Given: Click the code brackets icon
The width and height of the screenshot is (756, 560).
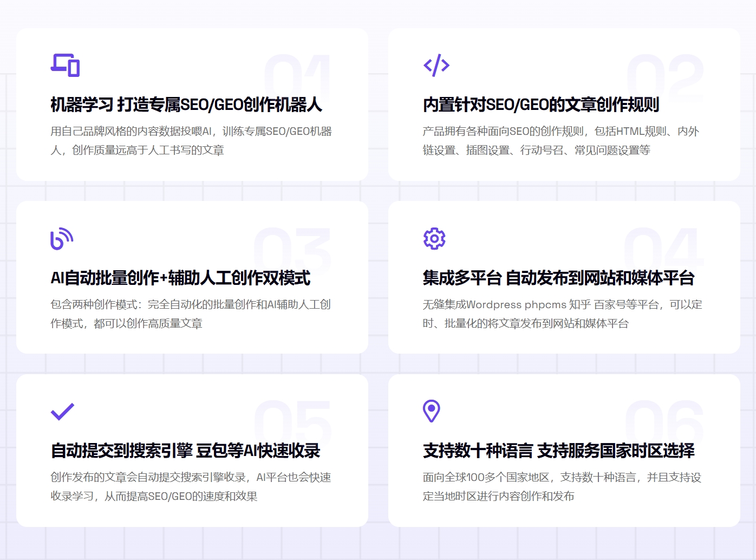Looking at the screenshot, I should [436, 66].
